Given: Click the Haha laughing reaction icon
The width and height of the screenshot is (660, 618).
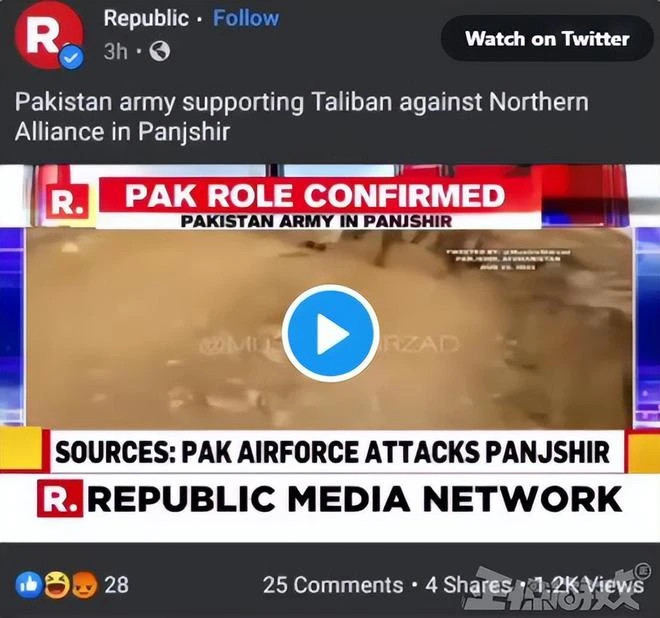Looking at the screenshot, I should coord(57,585).
